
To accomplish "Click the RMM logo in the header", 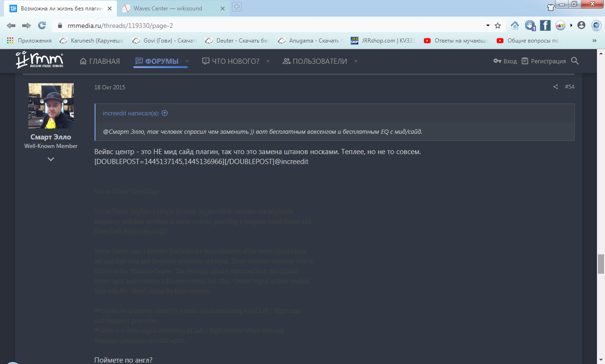I will point(40,60).
